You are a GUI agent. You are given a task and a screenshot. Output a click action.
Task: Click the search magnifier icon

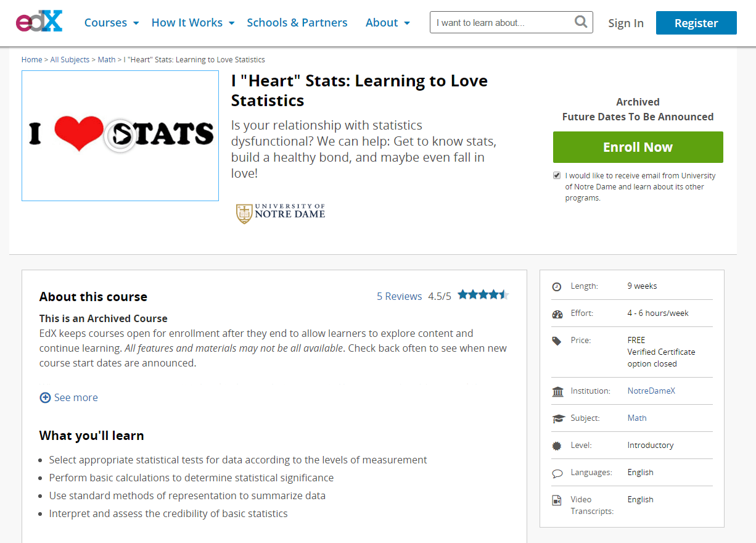point(581,22)
